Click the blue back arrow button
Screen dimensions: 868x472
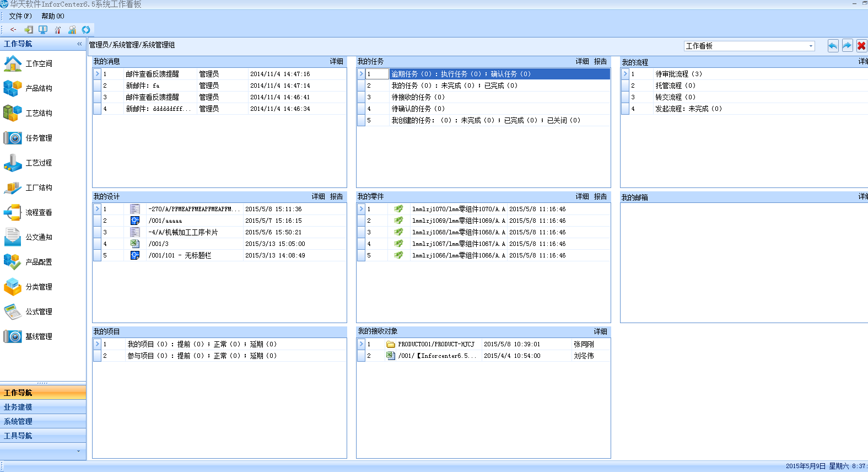point(833,46)
